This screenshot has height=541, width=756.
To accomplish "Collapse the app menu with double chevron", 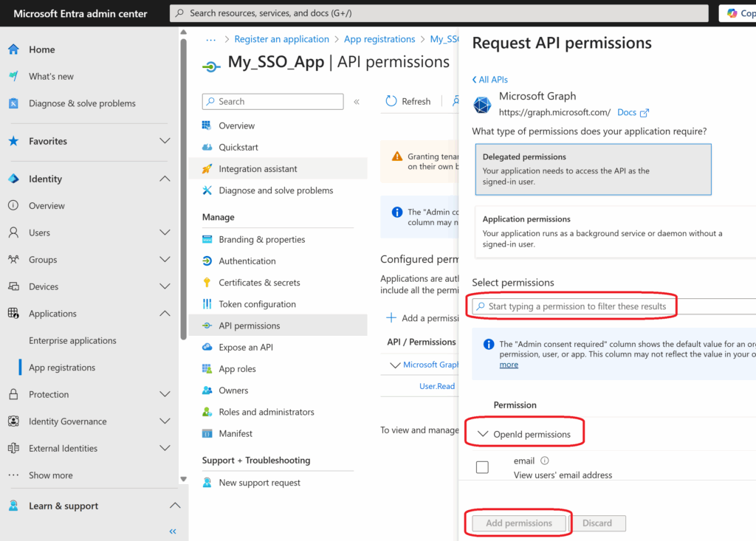I will tap(357, 102).
